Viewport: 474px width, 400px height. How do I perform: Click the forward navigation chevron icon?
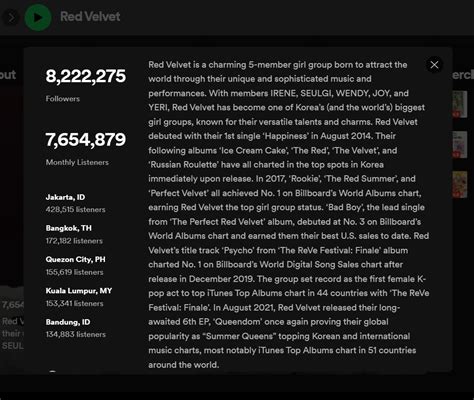(11, 17)
